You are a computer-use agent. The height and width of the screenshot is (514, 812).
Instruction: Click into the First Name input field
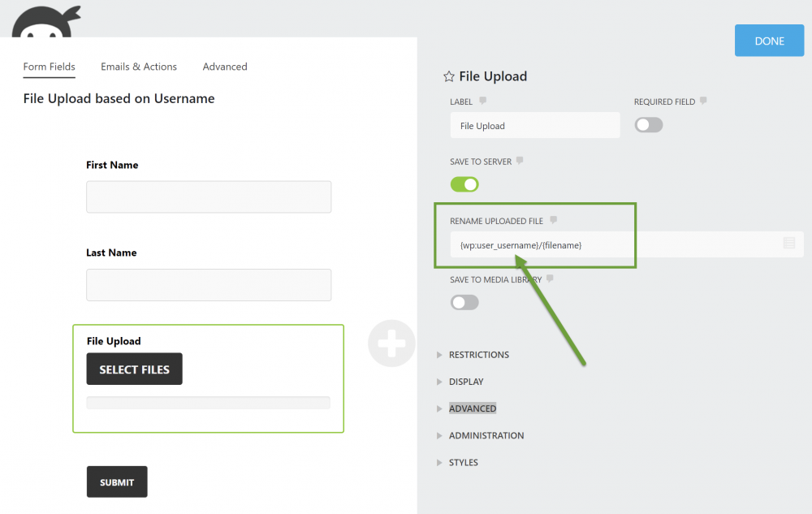click(209, 197)
